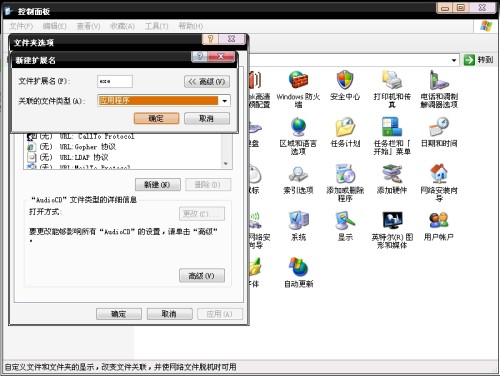Image resolution: width=500 pixels, height=376 pixels.
Task: Open 任务栏和「开始」菜单 icon
Action: [392, 127]
